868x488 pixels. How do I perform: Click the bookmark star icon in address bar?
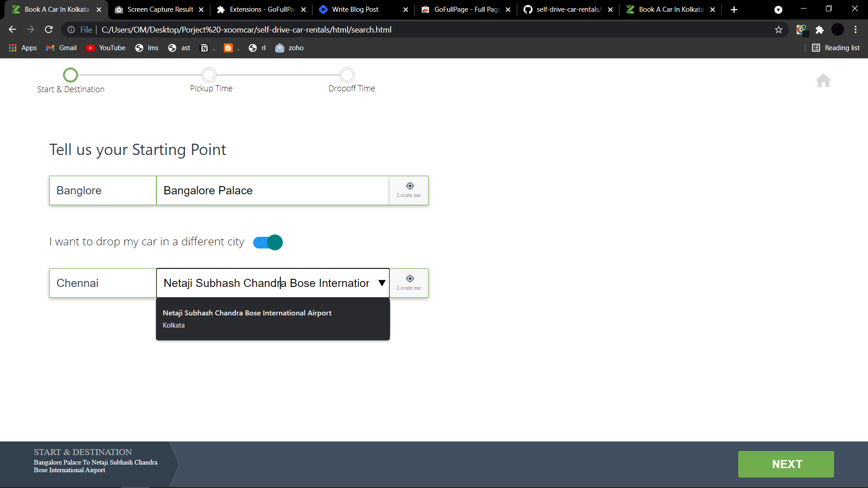coord(778,30)
